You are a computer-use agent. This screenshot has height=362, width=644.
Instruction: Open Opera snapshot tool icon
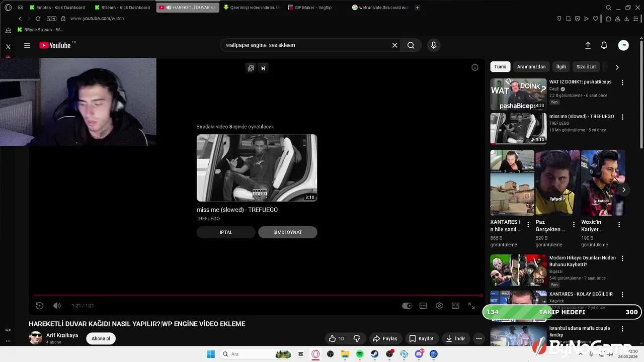pyautogui.click(x=569, y=19)
